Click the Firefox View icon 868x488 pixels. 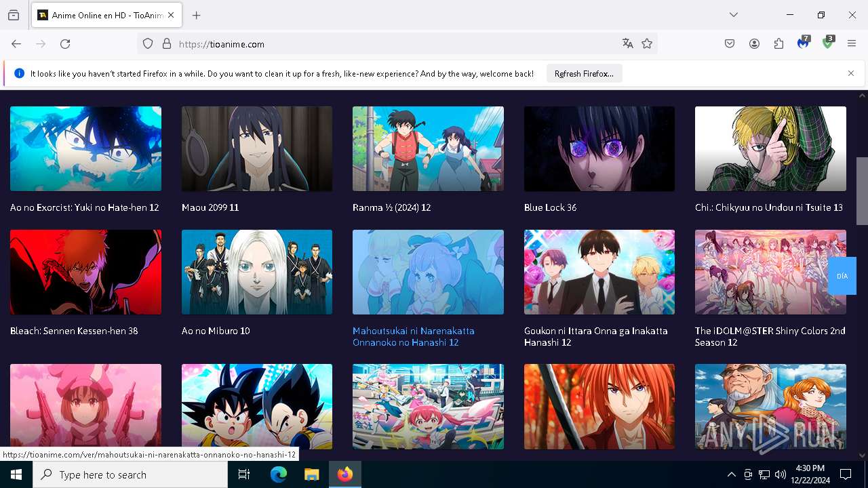point(14,15)
